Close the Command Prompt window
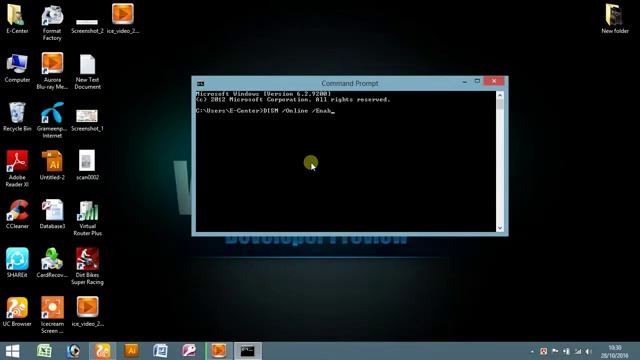640x360 pixels. [x=494, y=81]
